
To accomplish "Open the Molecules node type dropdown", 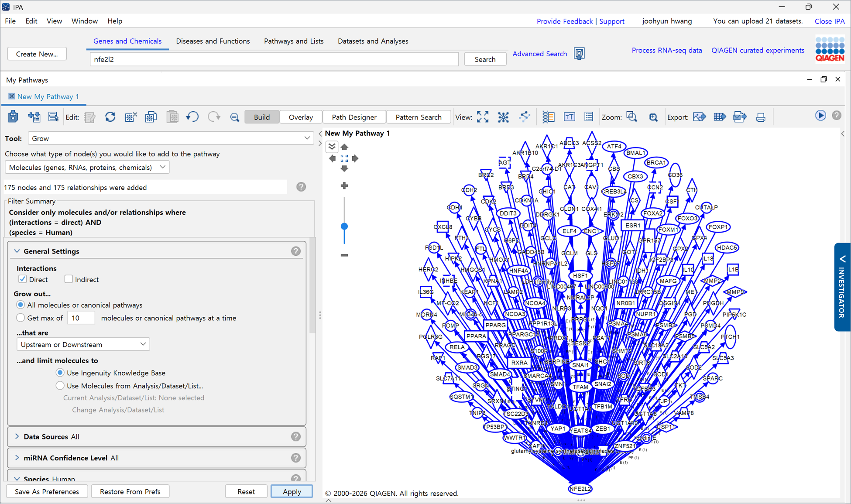I will (x=87, y=167).
